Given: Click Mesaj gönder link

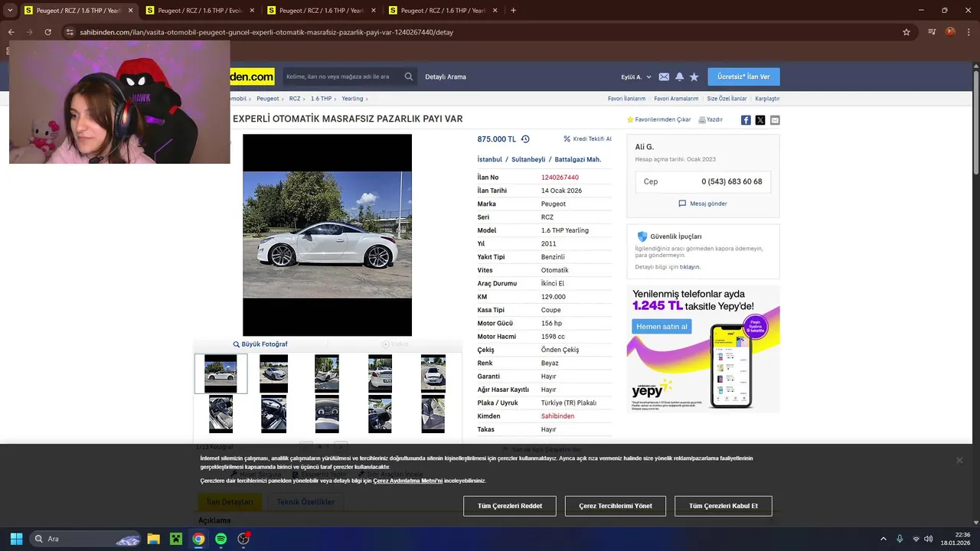Looking at the screenshot, I should 703,204.
